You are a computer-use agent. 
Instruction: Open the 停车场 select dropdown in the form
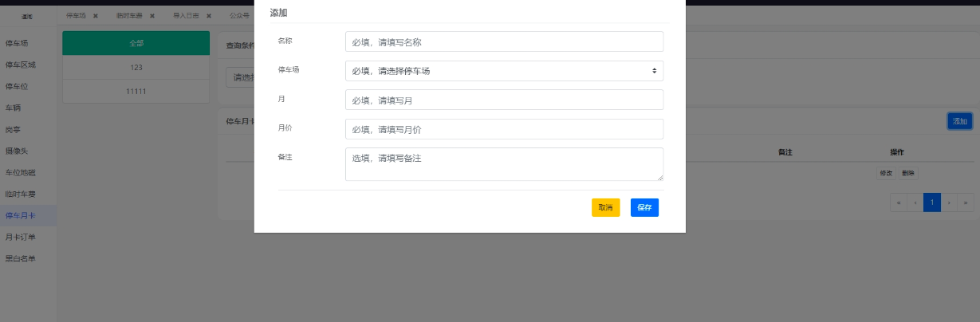504,71
